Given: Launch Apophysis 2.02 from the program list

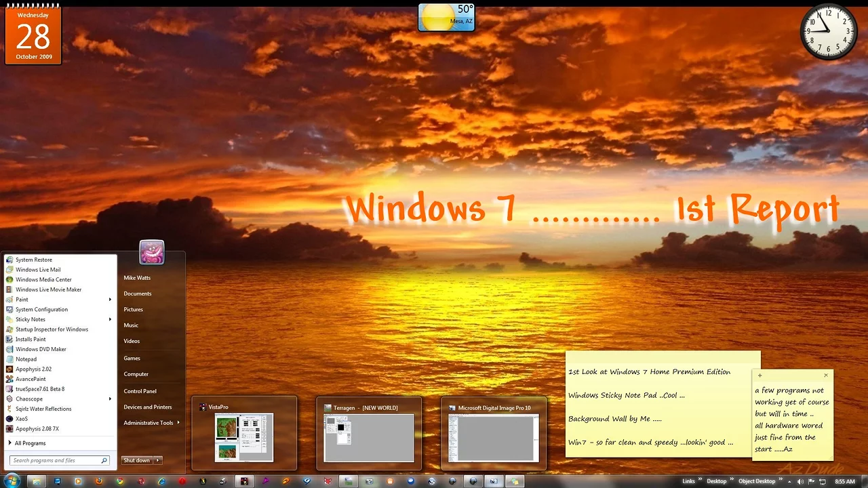Looking at the screenshot, I should click(x=33, y=369).
